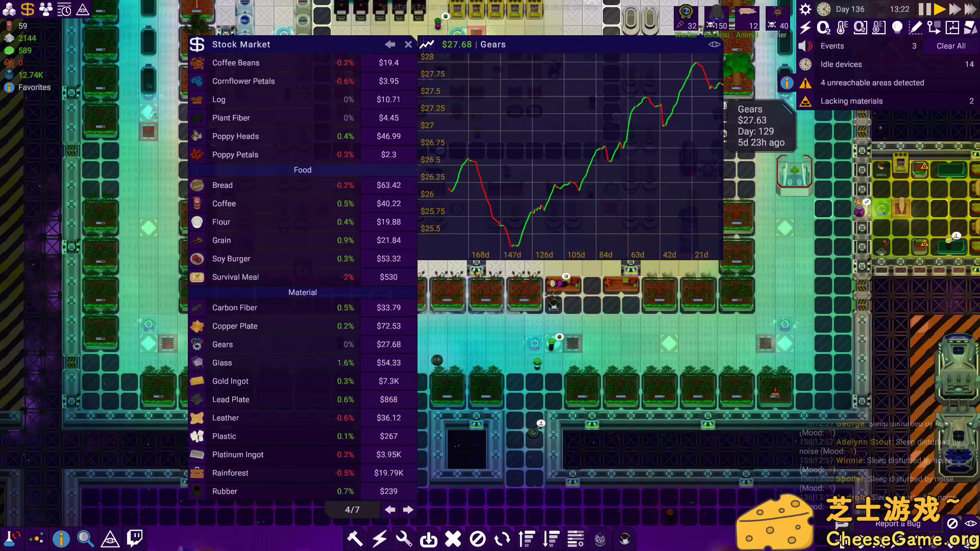The image size is (980, 551).
Task: Open the room floor plan overlay
Action: tap(952, 28)
